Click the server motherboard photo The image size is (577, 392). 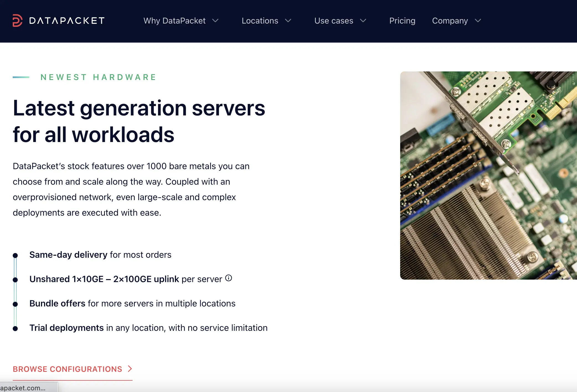pos(488,175)
